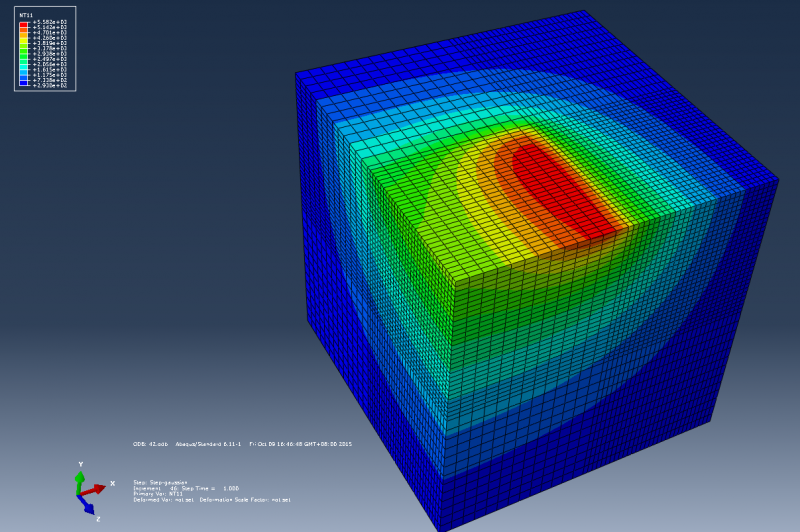Select the cyan legend color band
Image resolution: width=800 pixels, height=532 pixels.
tap(23, 67)
